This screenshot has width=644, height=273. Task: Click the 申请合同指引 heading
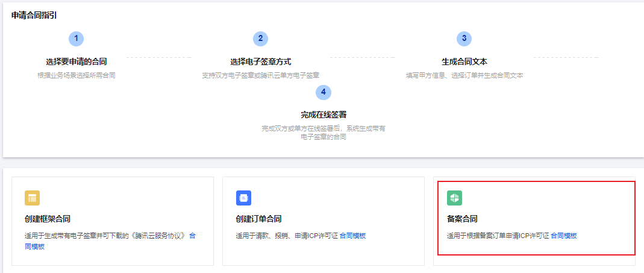click(x=34, y=16)
